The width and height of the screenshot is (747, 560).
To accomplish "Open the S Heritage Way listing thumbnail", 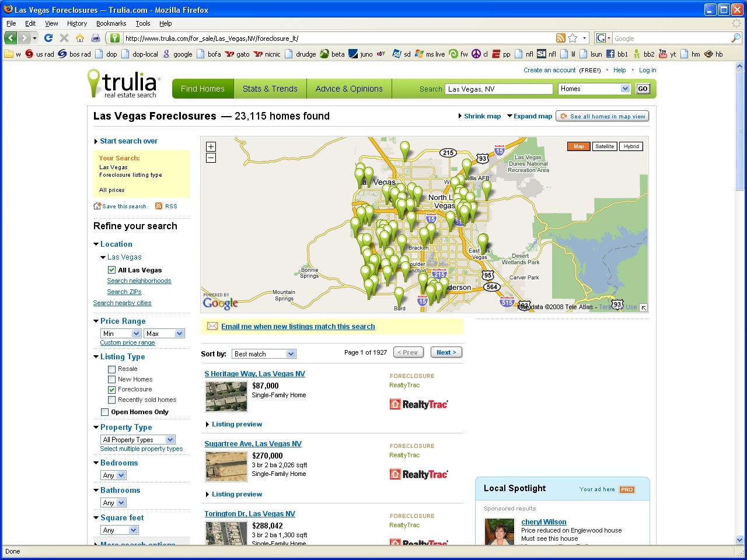I will [226, 397].
